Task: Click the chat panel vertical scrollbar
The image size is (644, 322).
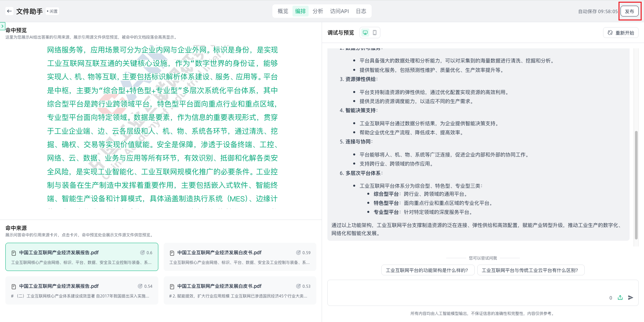Action: coord(636,185)
